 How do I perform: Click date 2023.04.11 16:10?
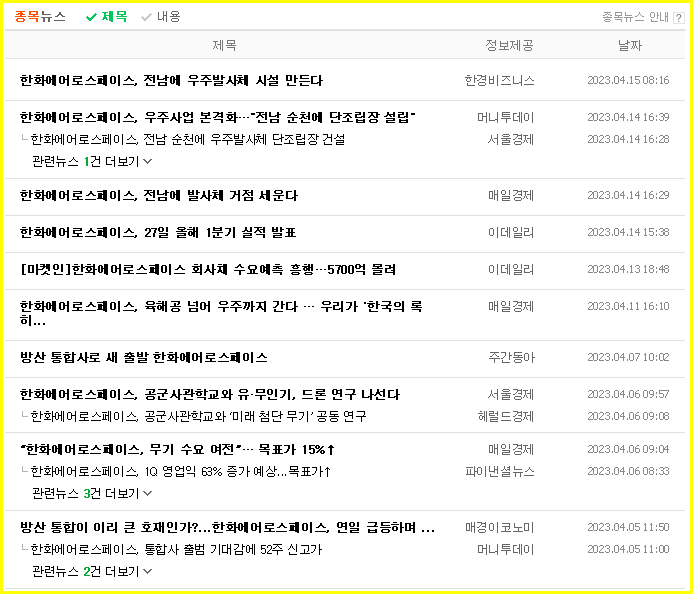(x=628, y=306)
